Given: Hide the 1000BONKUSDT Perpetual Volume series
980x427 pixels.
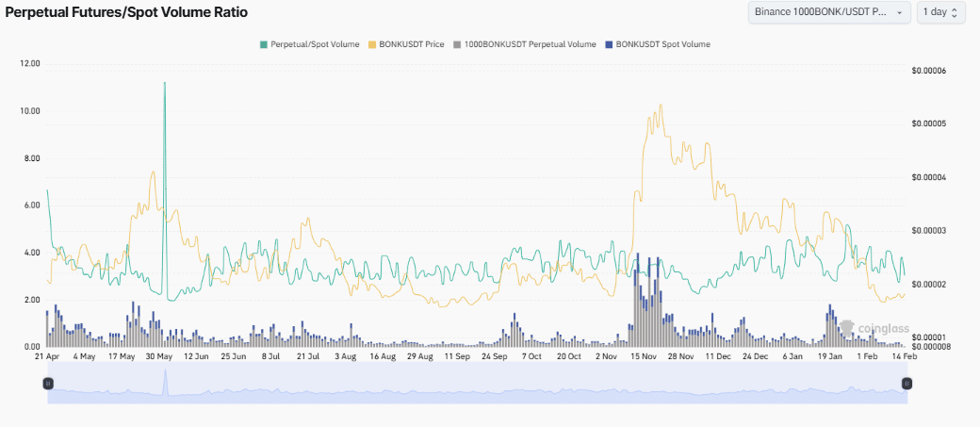Looking at the screenshot, I should 531,44.
